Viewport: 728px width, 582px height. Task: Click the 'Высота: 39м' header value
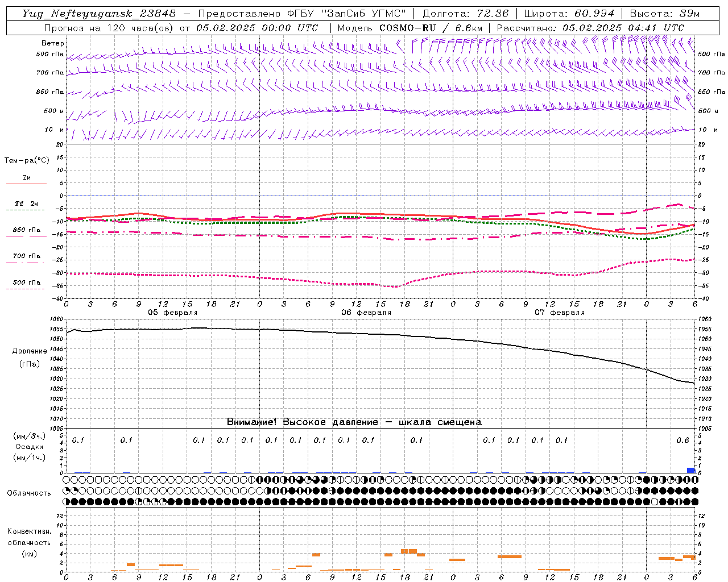665,14
